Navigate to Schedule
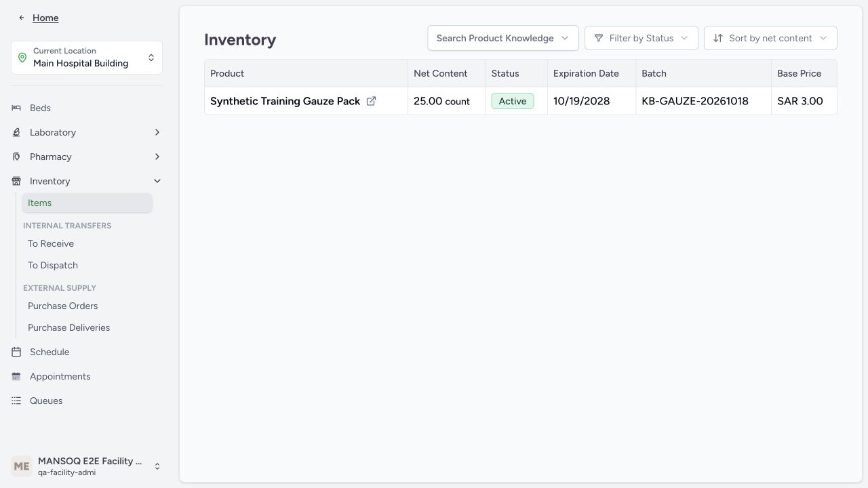Image resolution: width=868 pixels, height=488 pixels. click(x=50, y=352)
